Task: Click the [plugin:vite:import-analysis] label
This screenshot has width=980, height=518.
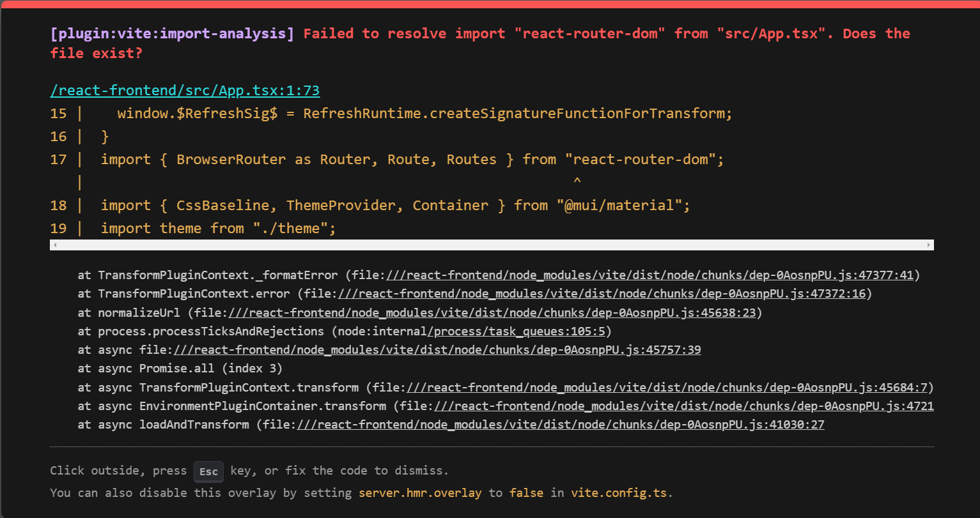Action: 172,34
